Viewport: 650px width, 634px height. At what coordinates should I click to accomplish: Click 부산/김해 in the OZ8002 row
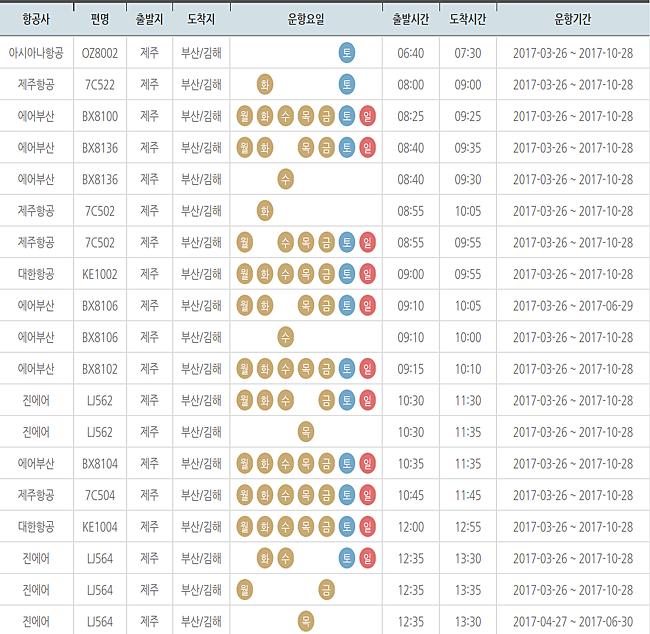[201, 53]
